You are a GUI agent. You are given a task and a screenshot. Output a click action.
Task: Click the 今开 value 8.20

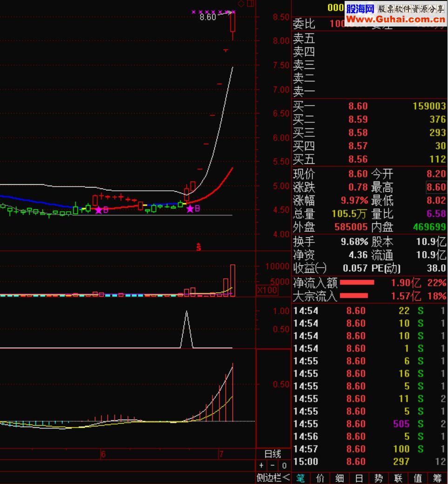tap(436, 174)
